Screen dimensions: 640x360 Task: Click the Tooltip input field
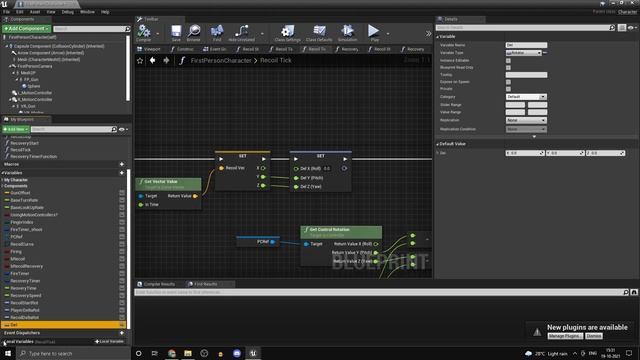(x=526, y=75)
